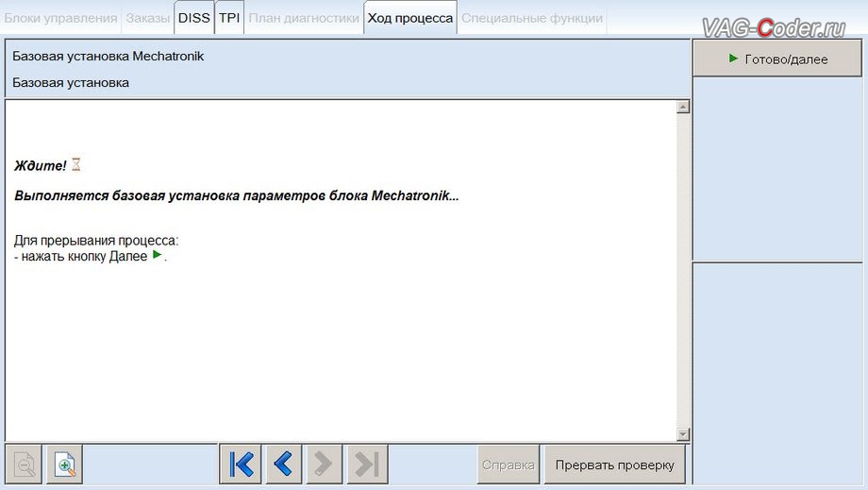Click the scrollbar down arrow
The image size is (868, 490).
(x=683, y=434)
